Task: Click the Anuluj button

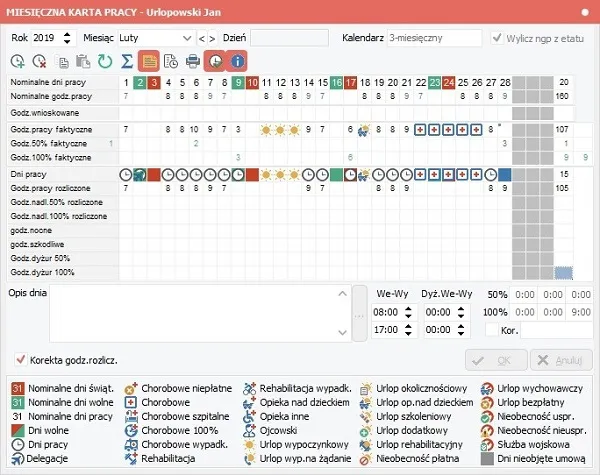Action: pos(554,360)
